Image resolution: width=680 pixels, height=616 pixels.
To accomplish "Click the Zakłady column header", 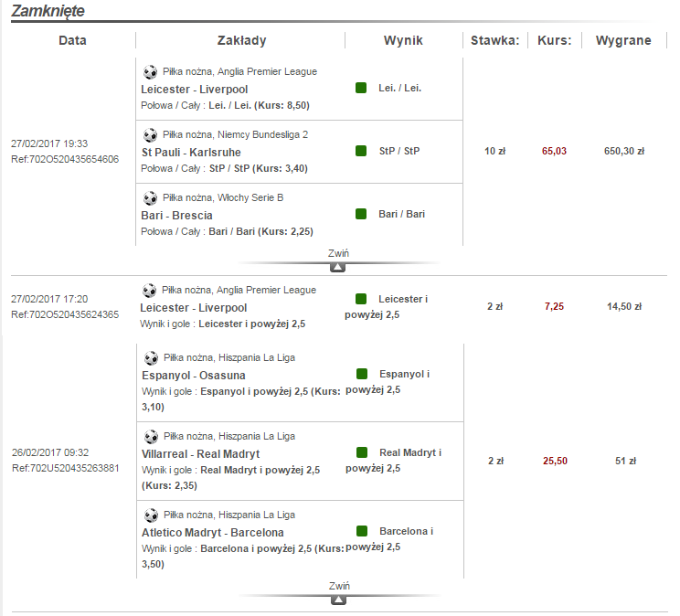I will pyautogui.click(x=242, y=40).
